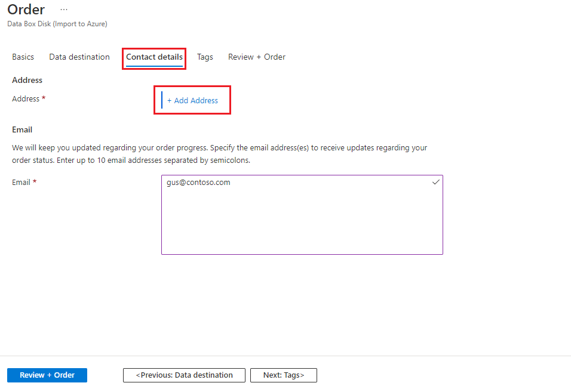Go back via Previous: Data destination button

(183, 375)
